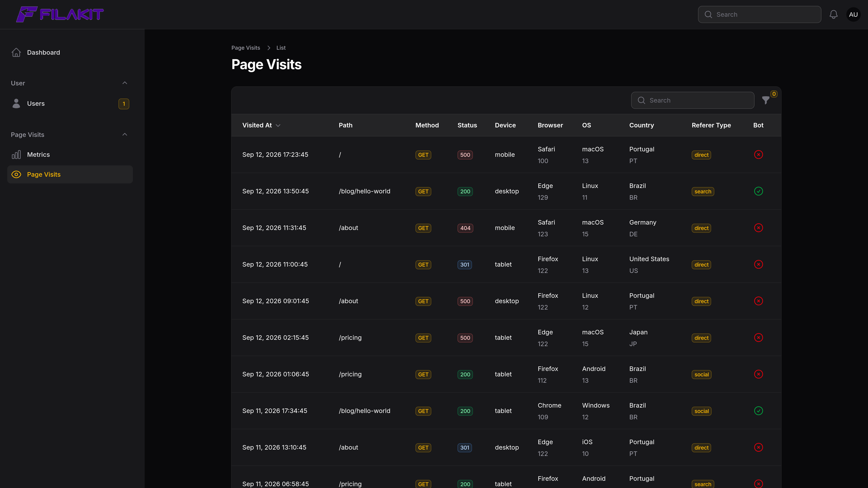Click the social badge in 01:06:45 row
Viewport: 868px width, 488px height.
click(701, 374)
